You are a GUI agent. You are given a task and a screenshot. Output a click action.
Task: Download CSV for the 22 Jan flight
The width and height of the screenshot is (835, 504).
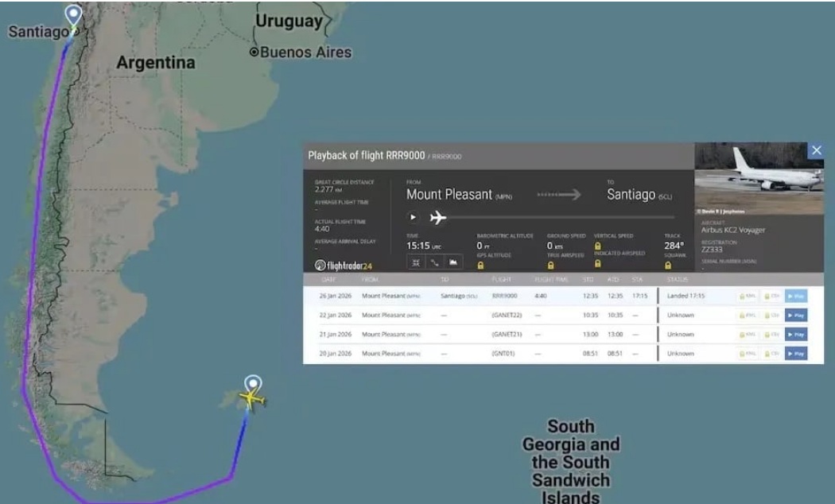tap(771, 315)
